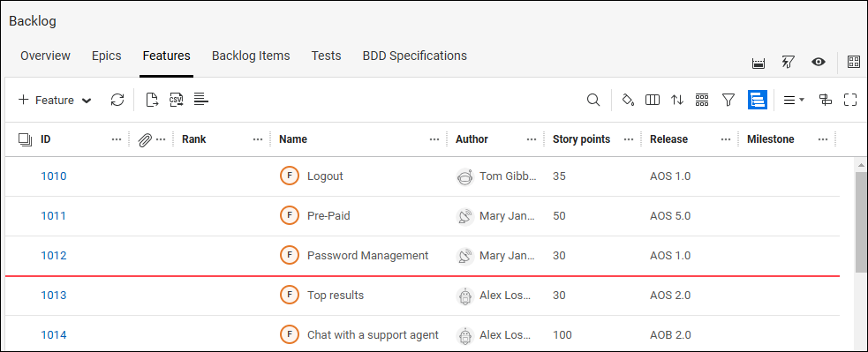Open feature ID 1012 link
The image size is (868, 352).
[x=54, y=256]
